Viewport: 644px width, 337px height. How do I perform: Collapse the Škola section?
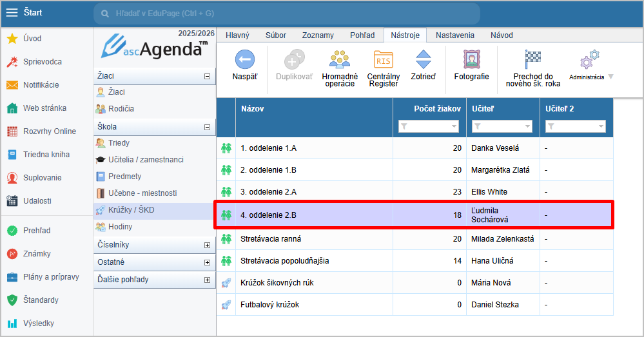click(x=207, y=127)
